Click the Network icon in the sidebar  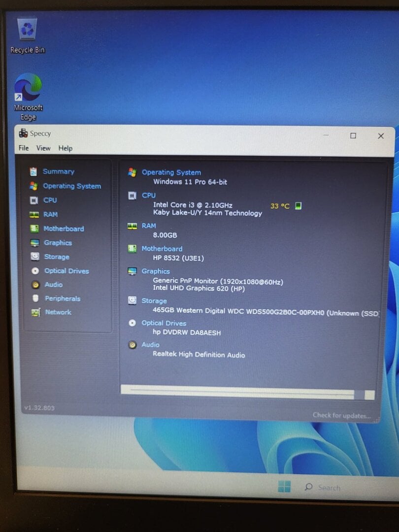[35, 312]
